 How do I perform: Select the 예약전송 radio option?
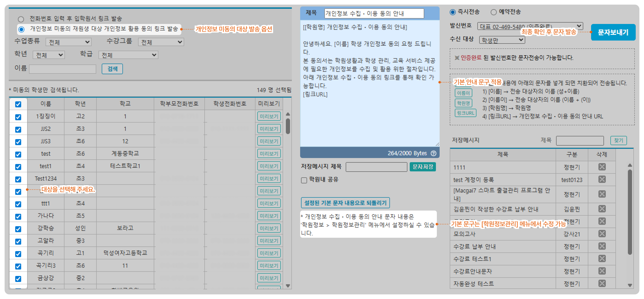point(493,12)
